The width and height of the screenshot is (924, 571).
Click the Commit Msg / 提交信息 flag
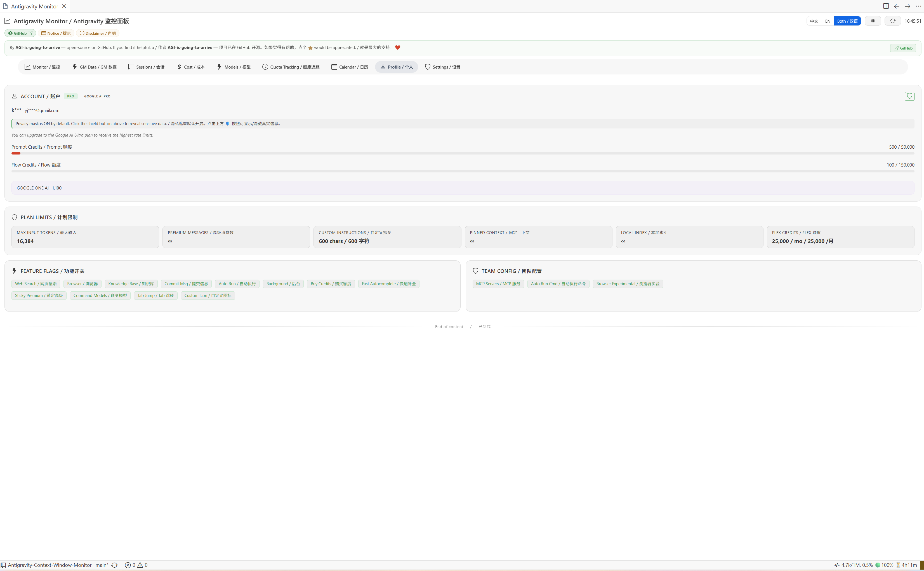(186, 284)
